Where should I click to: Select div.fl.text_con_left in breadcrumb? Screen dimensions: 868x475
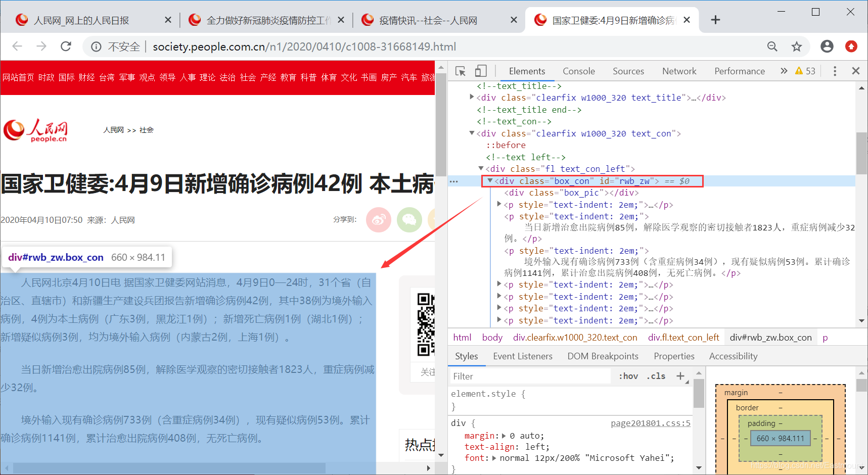click(x=683, y=338)
